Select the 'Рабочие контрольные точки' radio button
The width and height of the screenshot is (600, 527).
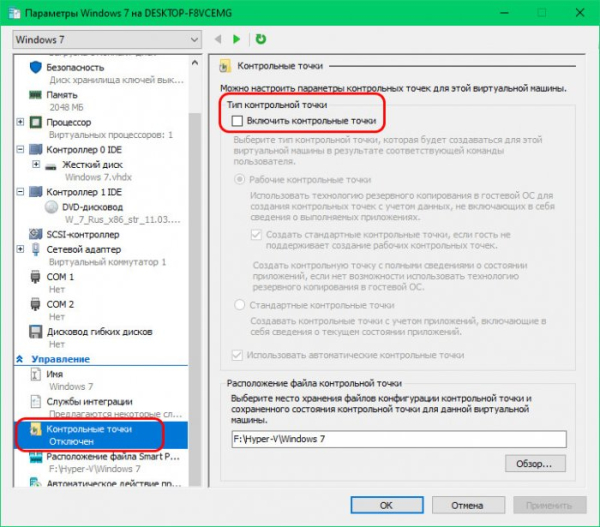[x=238, y=178]
